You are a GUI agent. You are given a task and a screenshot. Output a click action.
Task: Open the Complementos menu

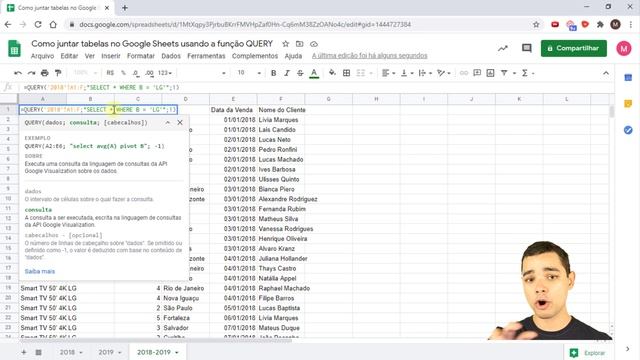(x=255, y=56)
